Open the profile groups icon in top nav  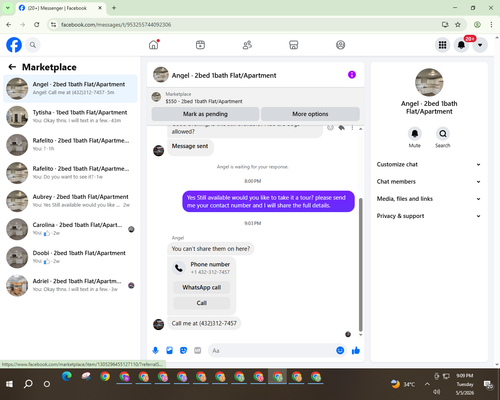[340, 45]
